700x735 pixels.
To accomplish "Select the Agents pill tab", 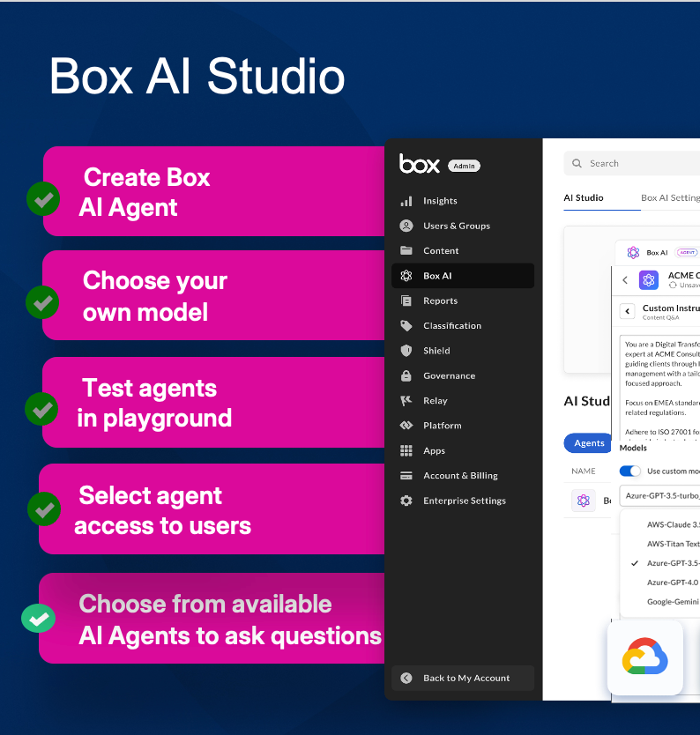I will [x=588, y=443].
